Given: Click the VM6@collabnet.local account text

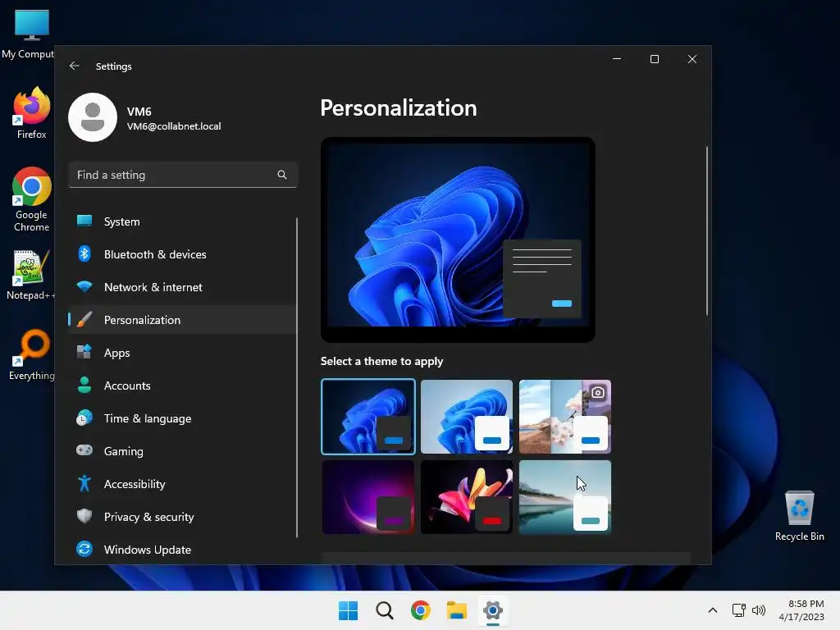Looking at the screenshot, I should (x=174, y=126).
